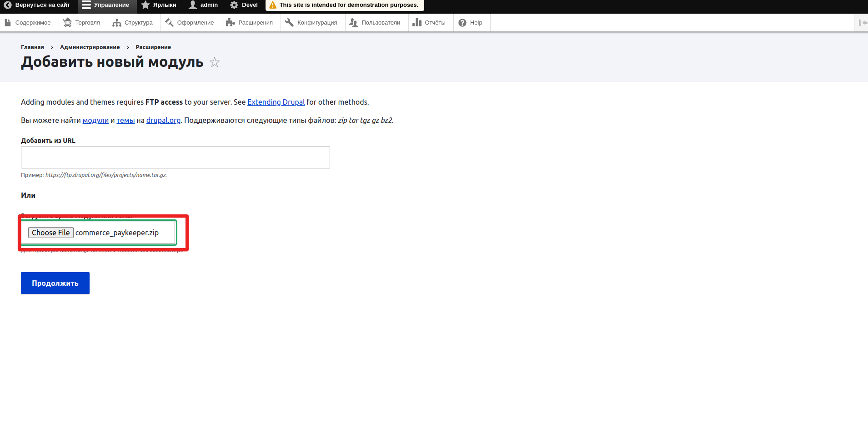Toggle toolbar orientation at right edge
868x421 pixels.
tap(862, 23)
